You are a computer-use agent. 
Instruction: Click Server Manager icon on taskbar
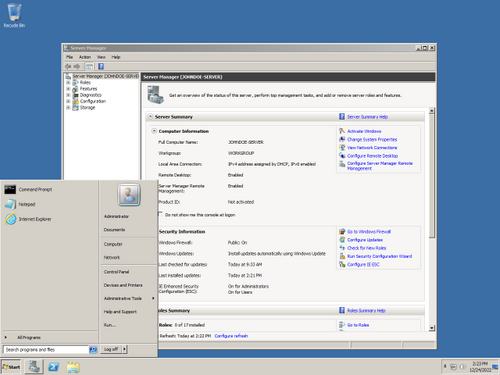click(34, 367)
